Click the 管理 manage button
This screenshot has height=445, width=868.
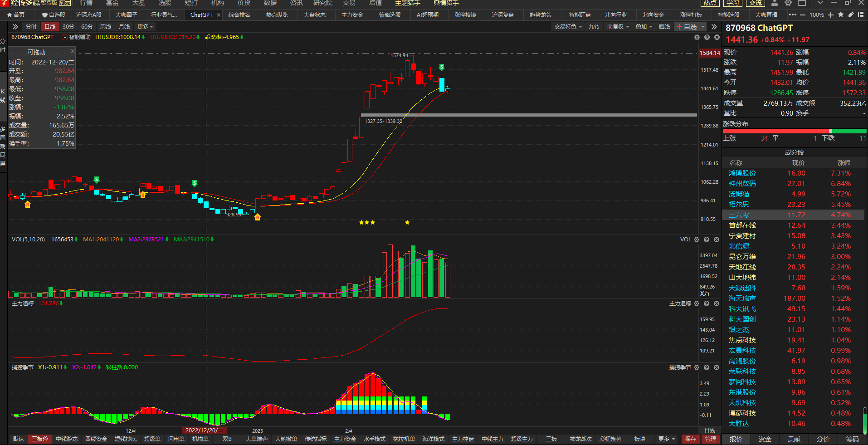coord(710,439)
